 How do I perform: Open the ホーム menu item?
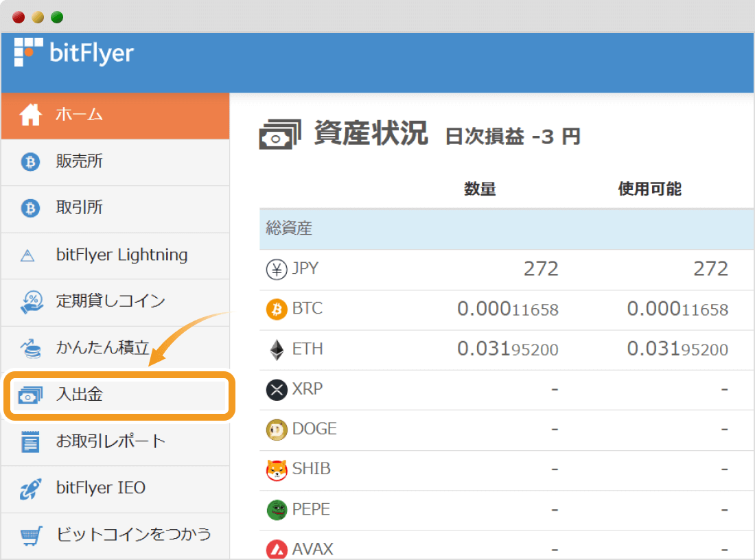[x=115, y=115]
